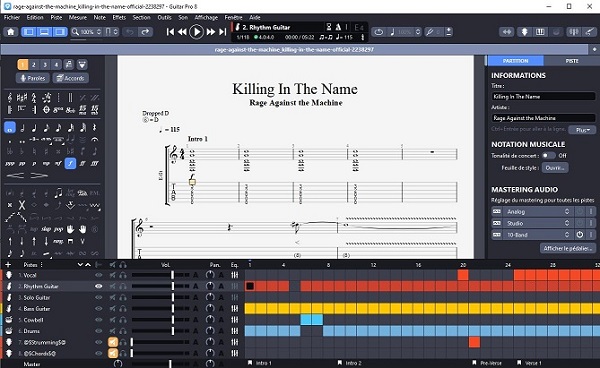Fast forward with the double-right arrows

[x=210, y=32]
